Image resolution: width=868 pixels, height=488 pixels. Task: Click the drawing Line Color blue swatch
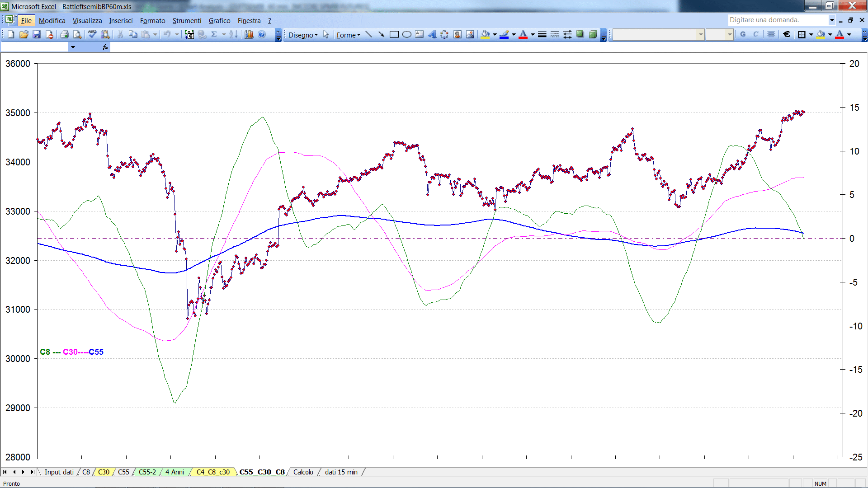point(504,35)
